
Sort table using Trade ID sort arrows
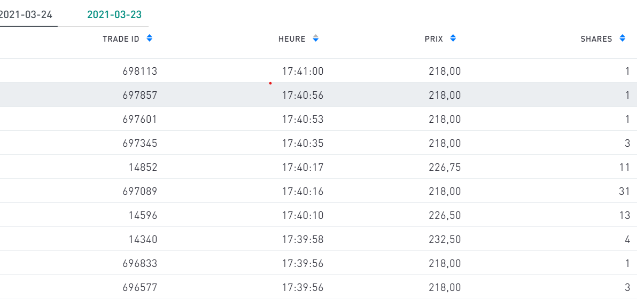click(x=150, y=38)
